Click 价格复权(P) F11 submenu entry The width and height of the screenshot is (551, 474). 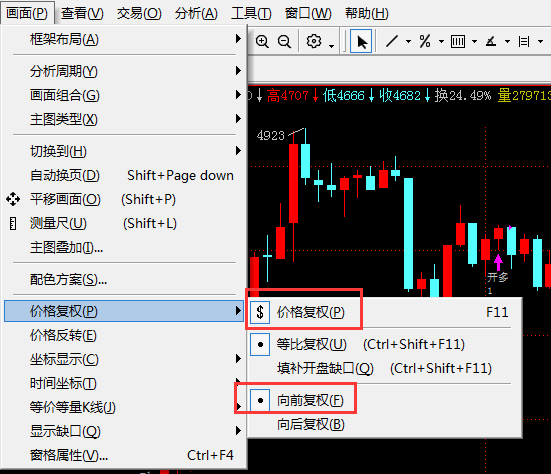click(385, 312)
